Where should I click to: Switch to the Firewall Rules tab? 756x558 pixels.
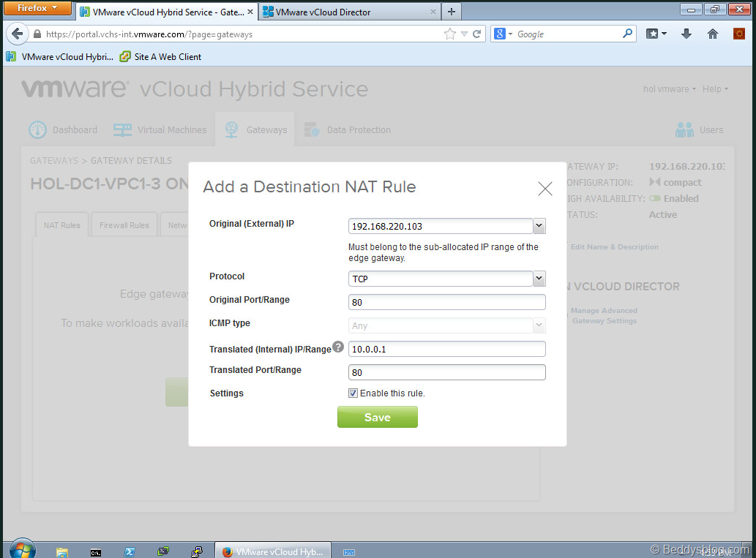click(124, 225)
